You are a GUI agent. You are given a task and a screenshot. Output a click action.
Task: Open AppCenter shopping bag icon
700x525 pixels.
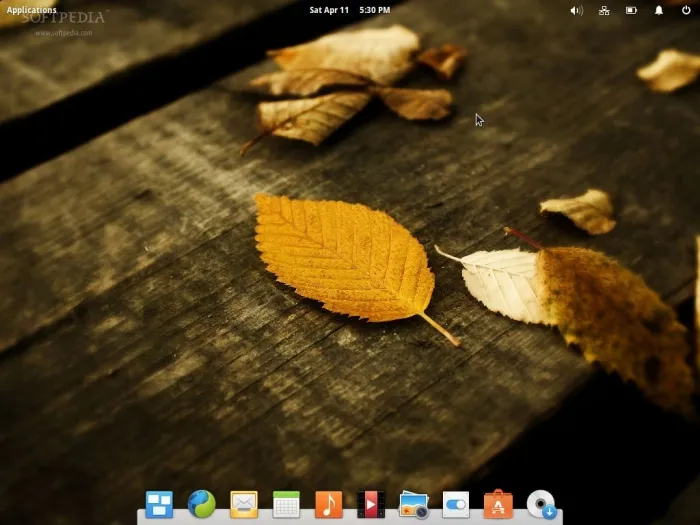pyautogui.click(x=498, y=504)
